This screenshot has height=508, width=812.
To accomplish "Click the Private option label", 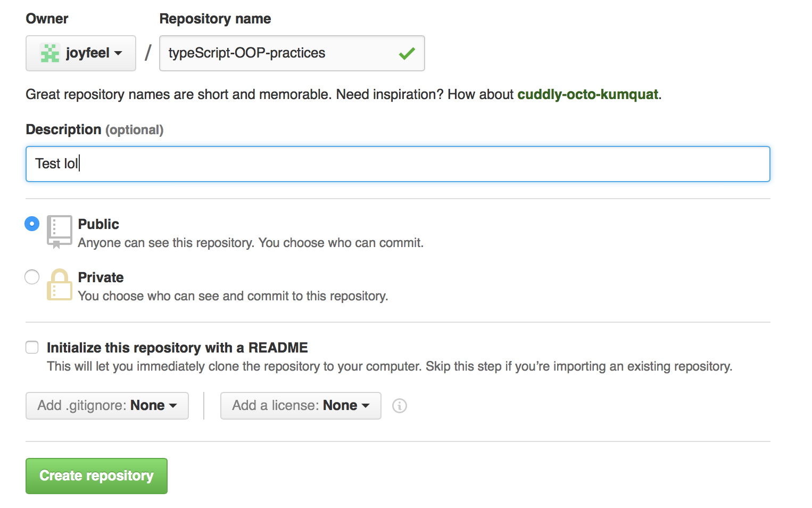I will point(101,277).
